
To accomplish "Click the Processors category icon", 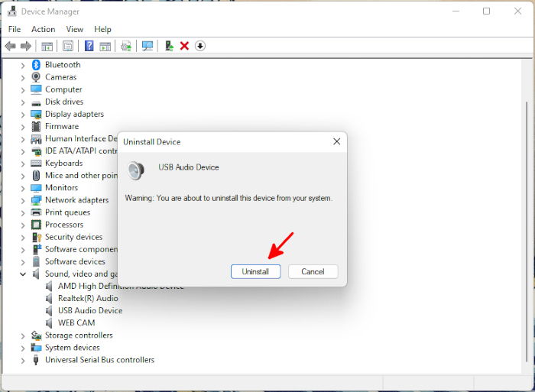I will pyautogui.click(x=36, y=225).
